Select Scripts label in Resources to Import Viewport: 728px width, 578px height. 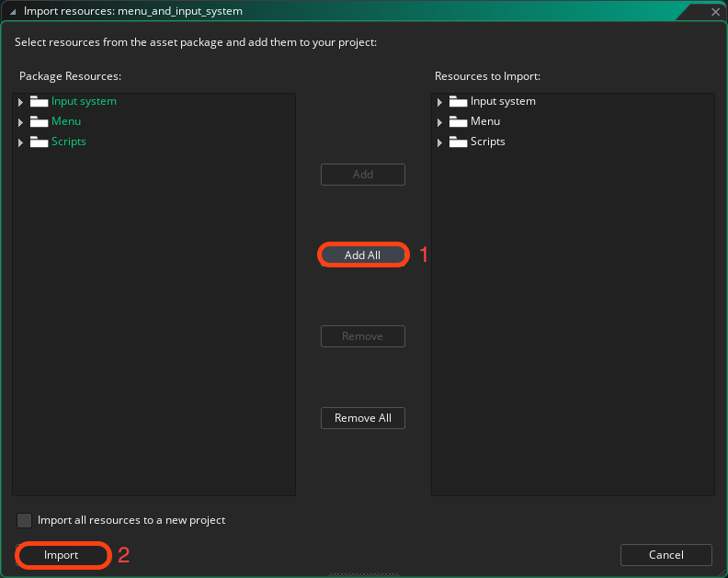[487, 142]
